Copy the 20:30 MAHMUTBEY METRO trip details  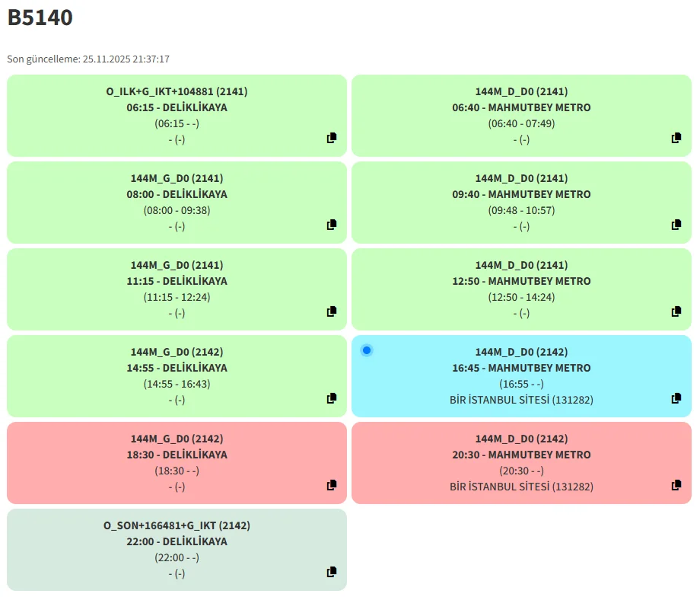click(x=676, y=485)
